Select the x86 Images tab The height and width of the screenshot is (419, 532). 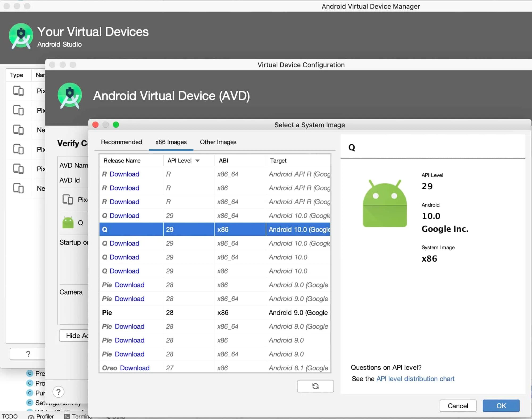(x=171, y=142)
